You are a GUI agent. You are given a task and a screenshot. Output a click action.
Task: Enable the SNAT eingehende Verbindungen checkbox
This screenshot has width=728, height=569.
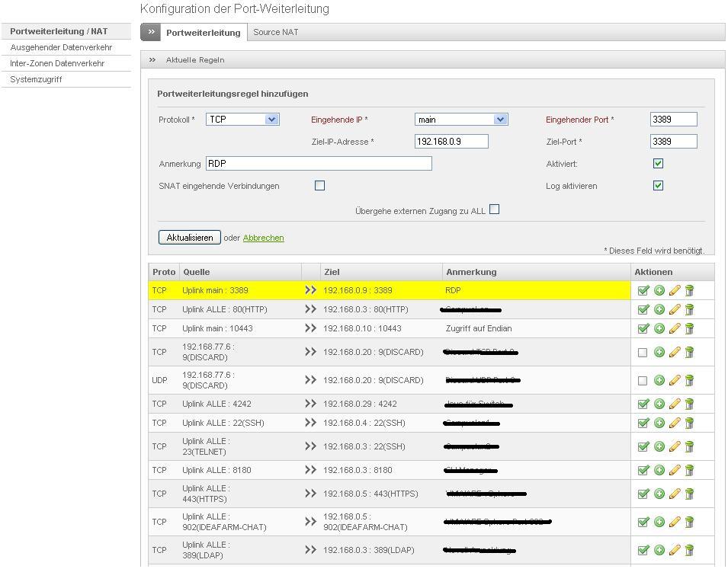pos(319,185)
